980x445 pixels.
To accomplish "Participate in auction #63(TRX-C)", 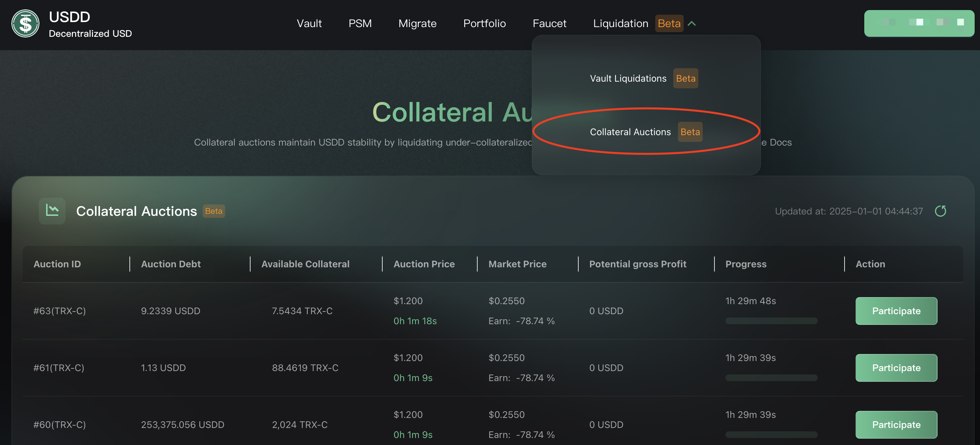I will pos(896,311).
